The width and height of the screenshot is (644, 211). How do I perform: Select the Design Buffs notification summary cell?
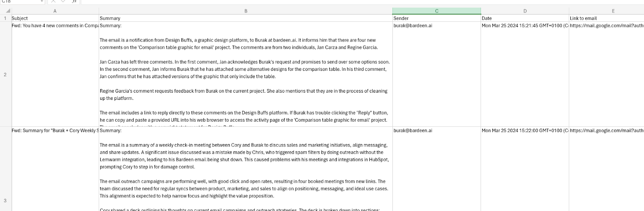(246, 74)
